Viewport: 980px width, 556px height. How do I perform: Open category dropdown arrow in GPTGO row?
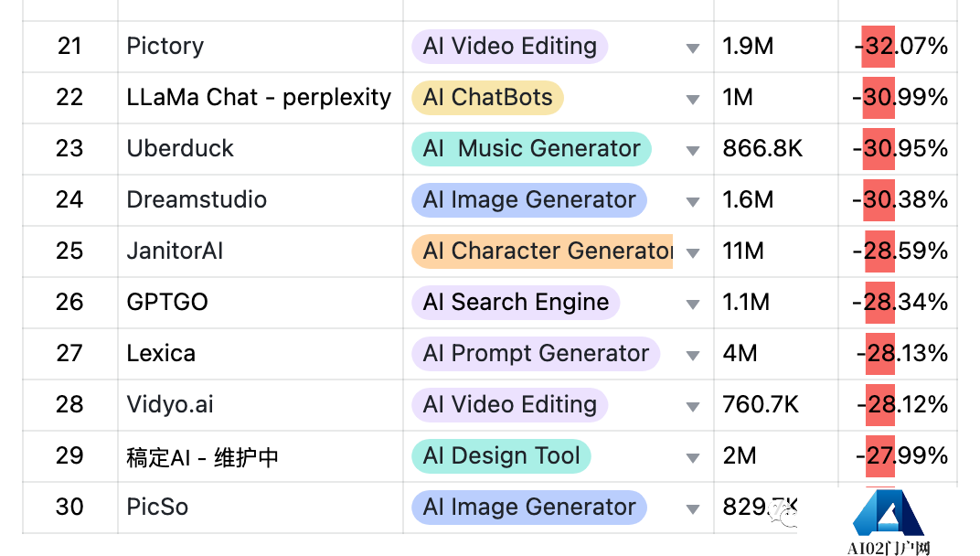(693, 305)
